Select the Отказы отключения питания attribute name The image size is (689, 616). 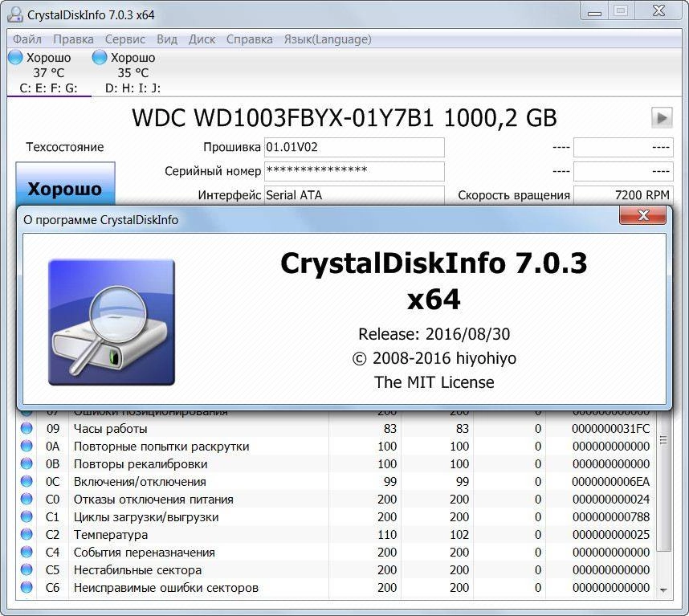[x=153, y=500]
